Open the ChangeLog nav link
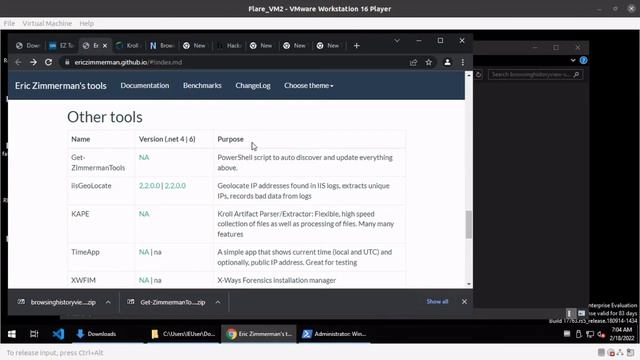Viewport: 640px width, 360px height. pos(253,85)
